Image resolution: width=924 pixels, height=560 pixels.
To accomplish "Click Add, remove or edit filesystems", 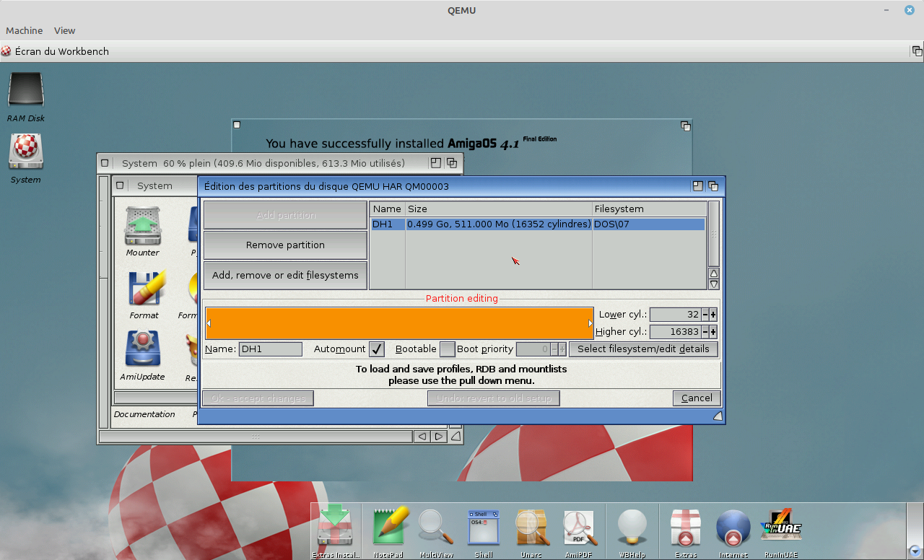I will coord(285,275).
